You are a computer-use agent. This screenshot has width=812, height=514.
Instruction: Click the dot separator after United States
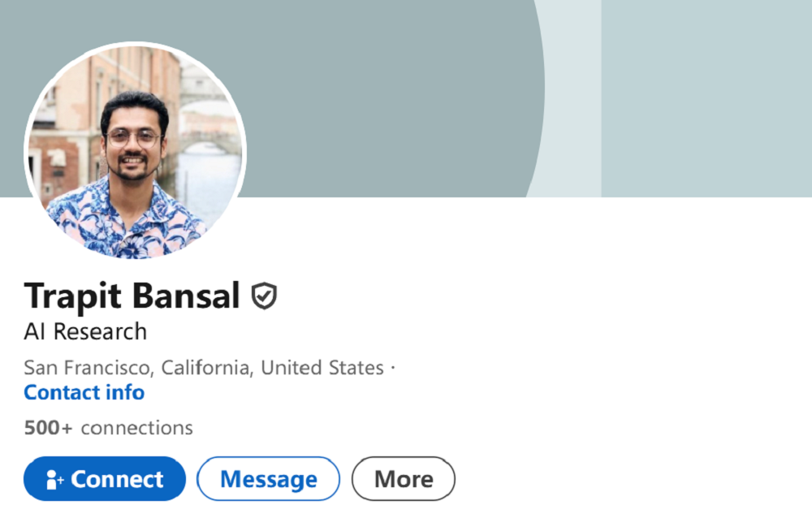pos(393,368)
